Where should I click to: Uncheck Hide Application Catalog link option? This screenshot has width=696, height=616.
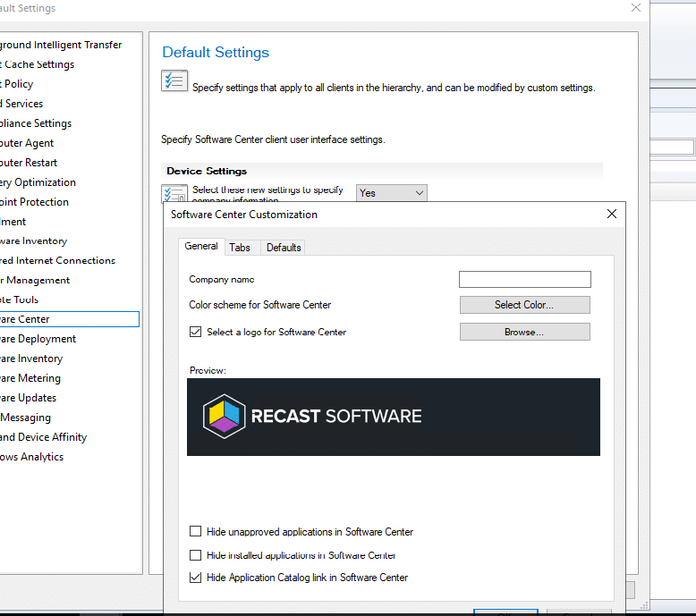[196, 578]
